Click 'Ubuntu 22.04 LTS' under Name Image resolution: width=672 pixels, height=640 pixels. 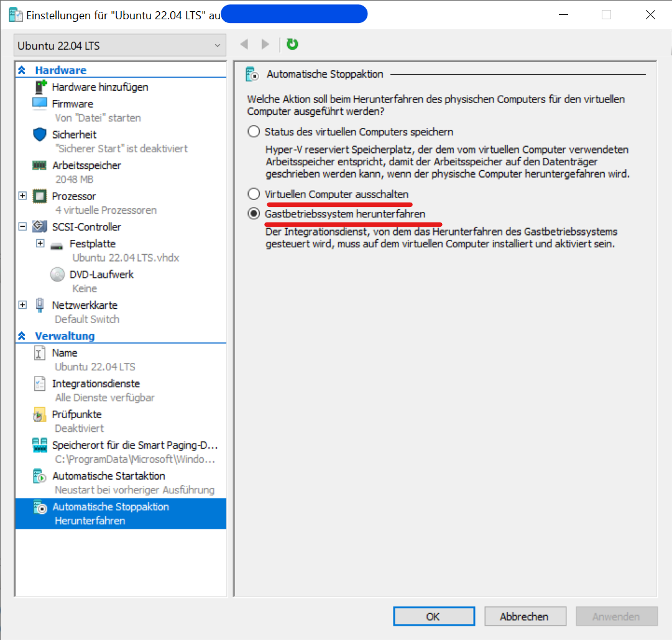tap(94, 367)
